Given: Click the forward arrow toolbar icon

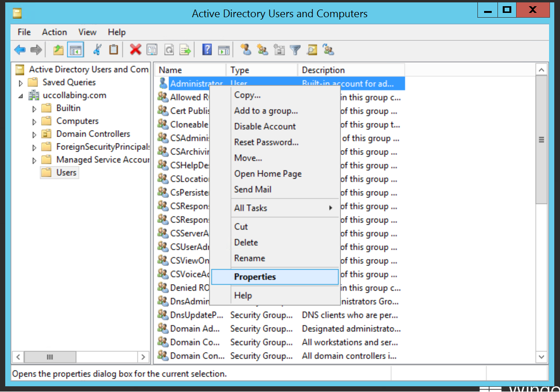Looking at the screenshot, I should 36,50.
